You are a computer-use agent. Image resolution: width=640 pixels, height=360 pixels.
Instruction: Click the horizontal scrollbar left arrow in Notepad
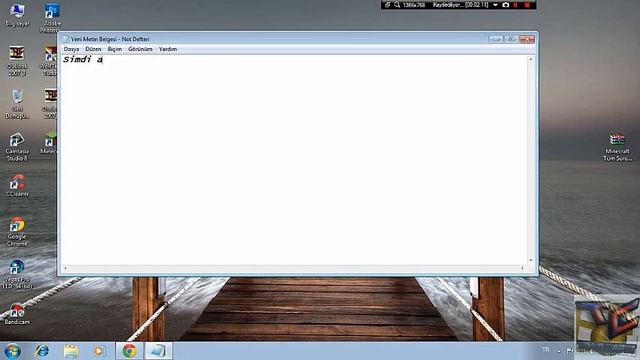[65, 268]
